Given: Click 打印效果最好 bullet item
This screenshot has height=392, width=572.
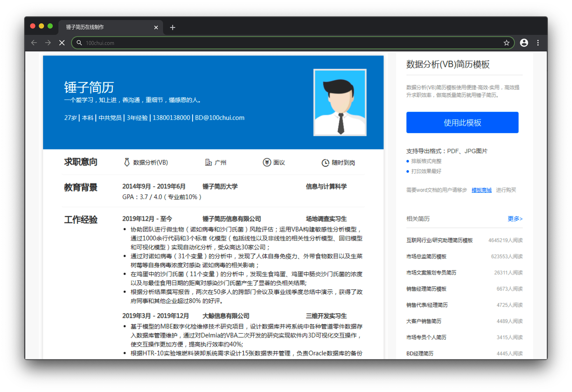Looking at the screenshot, I should pos(426,171).
